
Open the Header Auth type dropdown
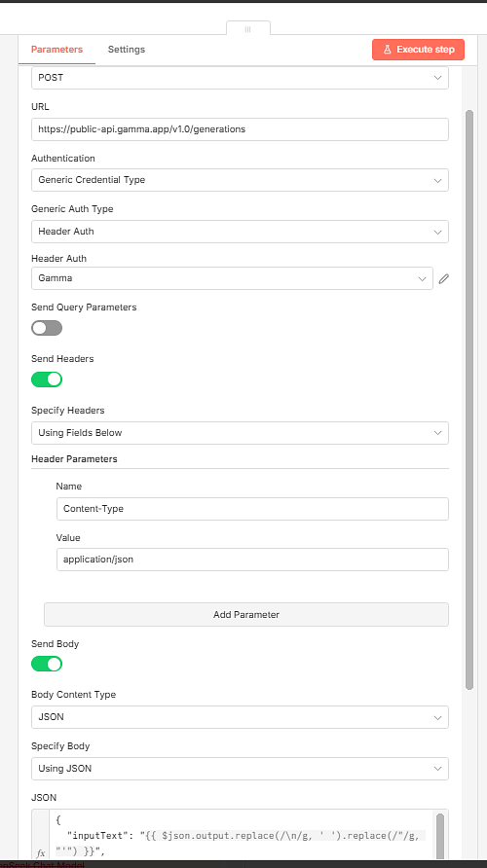coord(240,232)
